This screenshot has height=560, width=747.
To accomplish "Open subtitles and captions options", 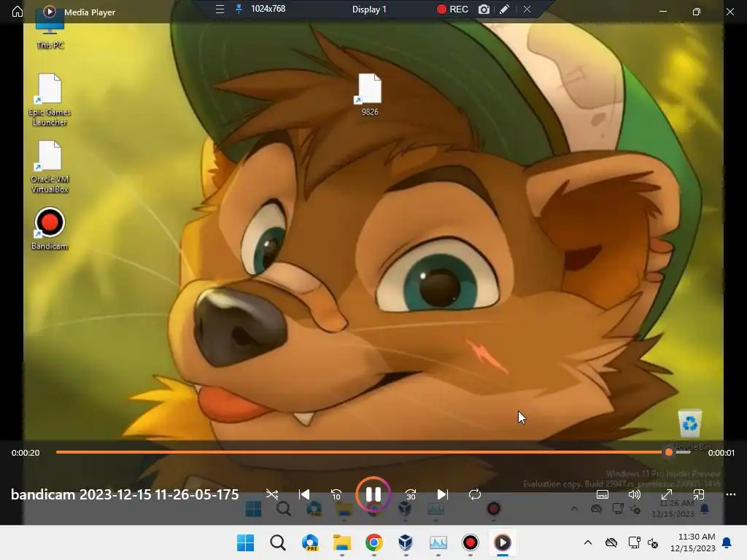I will 603,494.
